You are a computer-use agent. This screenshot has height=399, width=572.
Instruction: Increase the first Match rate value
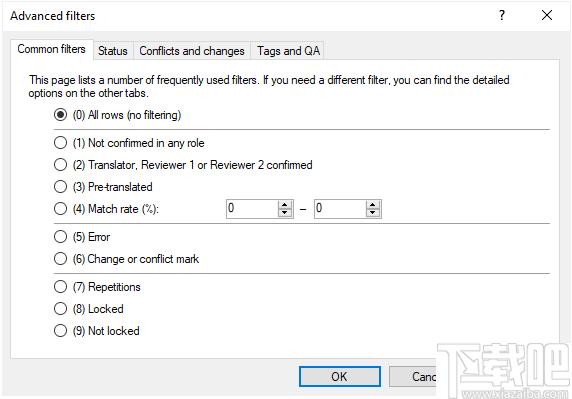[285, 205]
